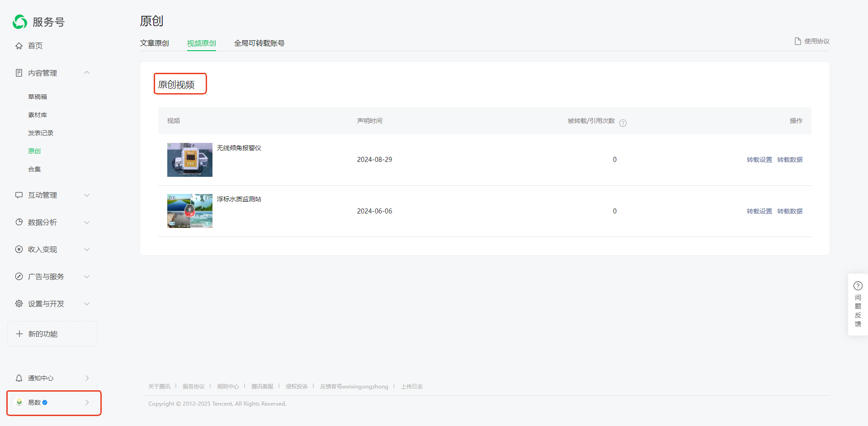Image resolution: width=868 pixels, height=426 pixels.
Task: Select the 视频原创 tab
Action: tap(202, 43)
